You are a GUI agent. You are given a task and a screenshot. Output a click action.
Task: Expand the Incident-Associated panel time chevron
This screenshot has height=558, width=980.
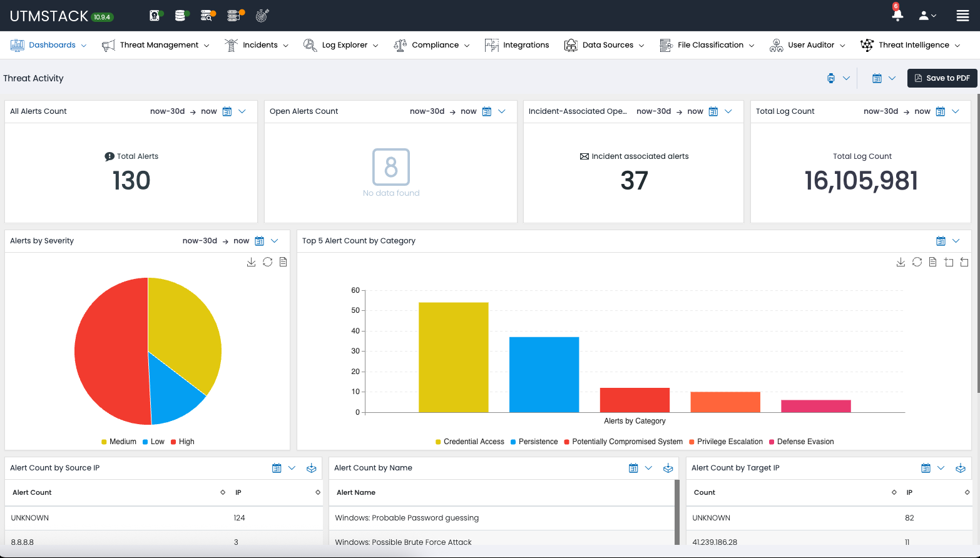728,111
